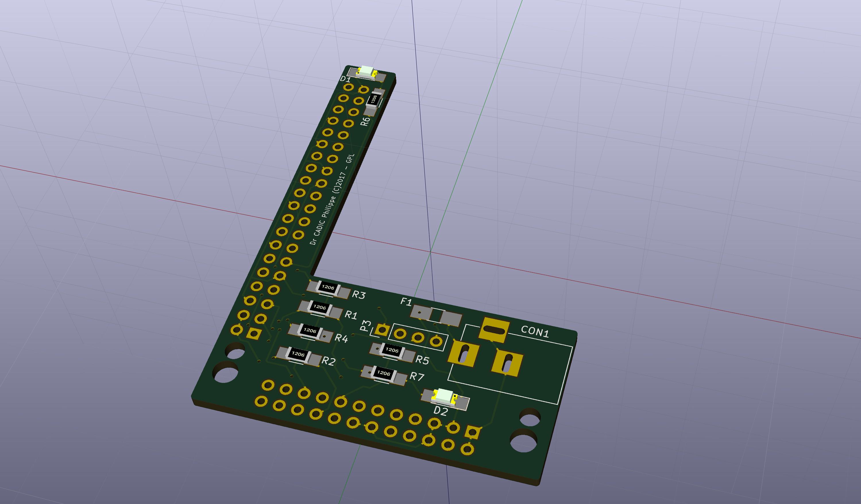Click the P3 silkscreen label
861x504 pixels.
tap(366, 326)
